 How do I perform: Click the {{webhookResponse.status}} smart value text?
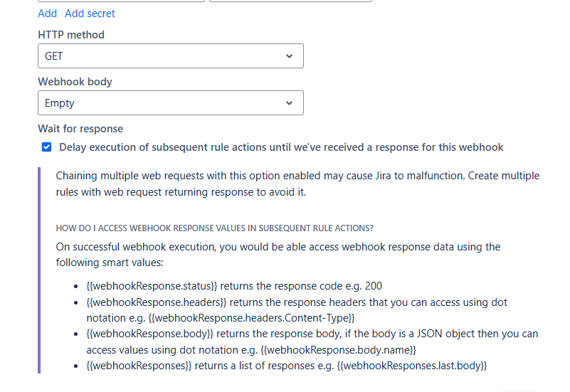point(152,286)
